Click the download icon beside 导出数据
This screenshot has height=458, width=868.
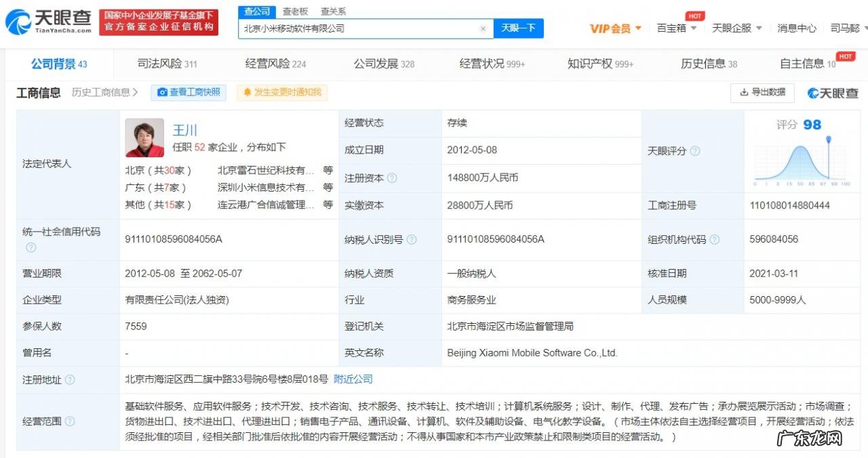744,91
